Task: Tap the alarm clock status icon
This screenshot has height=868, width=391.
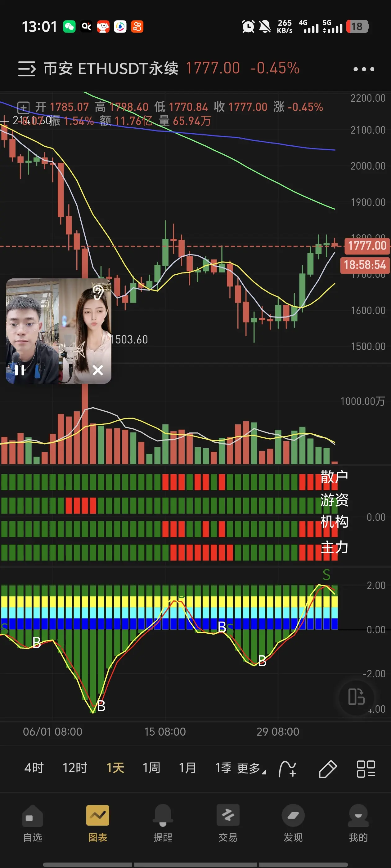Action: [248, 27]
